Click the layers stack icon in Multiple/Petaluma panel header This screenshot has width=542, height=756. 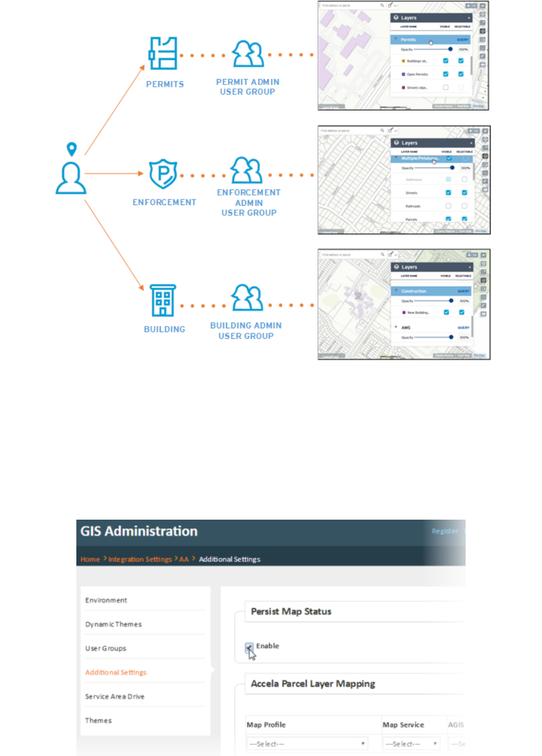[x=397, y=143]
